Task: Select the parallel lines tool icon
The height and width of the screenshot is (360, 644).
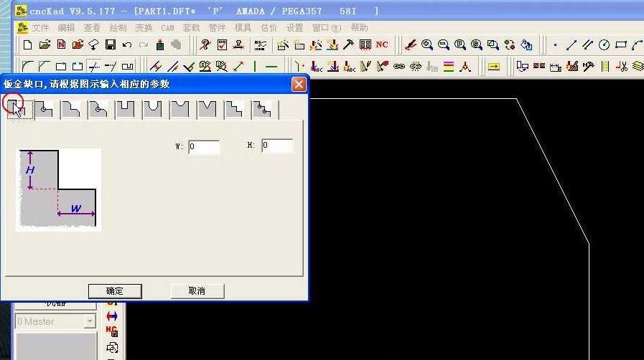Action: (x=588, y=44)
